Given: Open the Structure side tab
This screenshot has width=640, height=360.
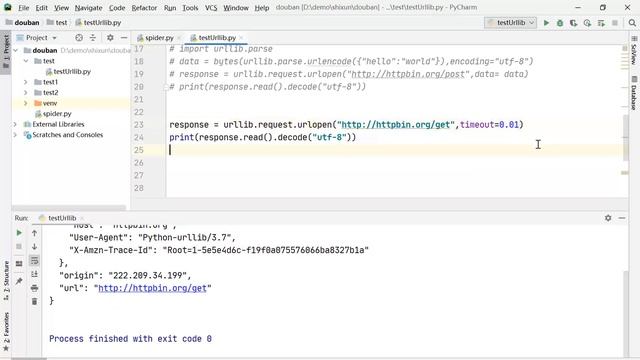Looking at the screenshot, I should 6,280.
